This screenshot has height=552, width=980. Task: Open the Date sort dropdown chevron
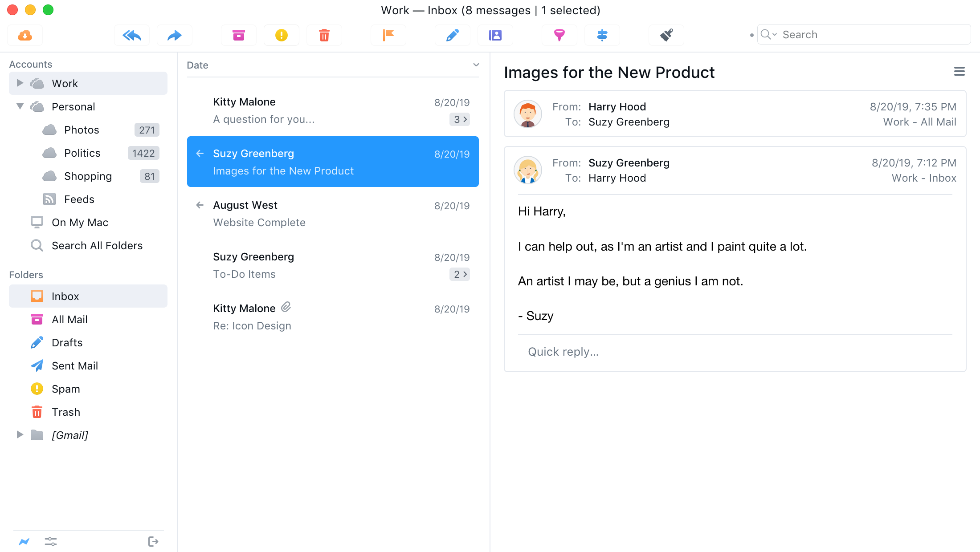pyautogui.click(x=476, y=65)
